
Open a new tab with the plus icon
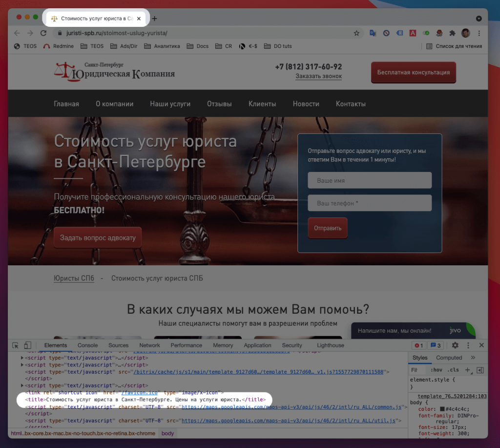click(154, 19)
